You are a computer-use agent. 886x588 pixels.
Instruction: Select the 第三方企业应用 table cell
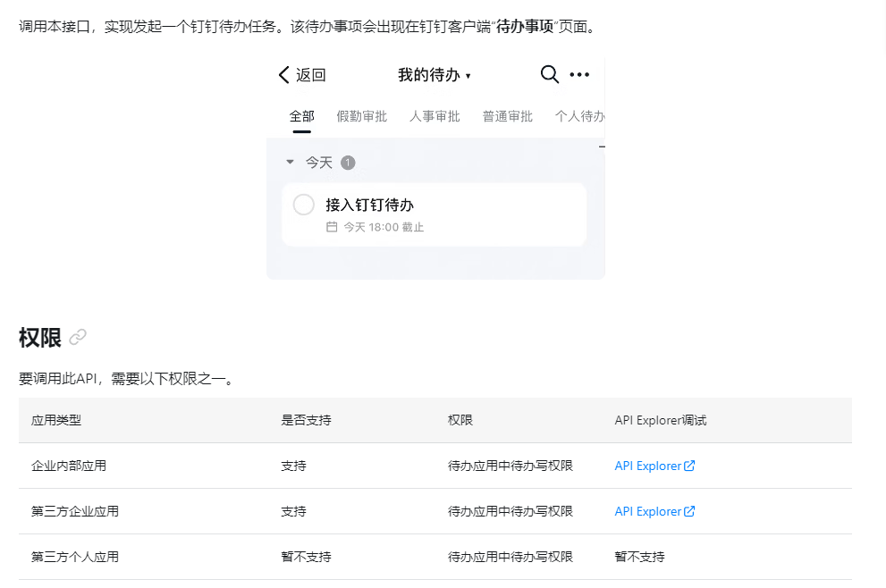click(74, 512)
